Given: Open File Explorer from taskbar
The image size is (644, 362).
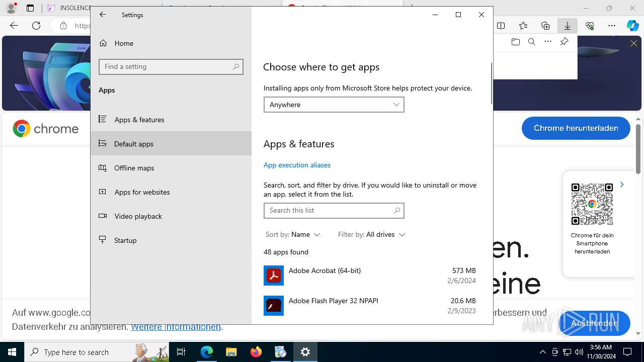Looking at the screenshot, I should tap(231, 352).
